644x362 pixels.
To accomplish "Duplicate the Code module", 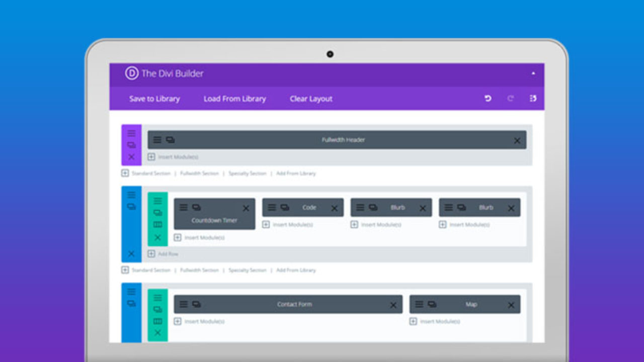I will coord(285,207).
